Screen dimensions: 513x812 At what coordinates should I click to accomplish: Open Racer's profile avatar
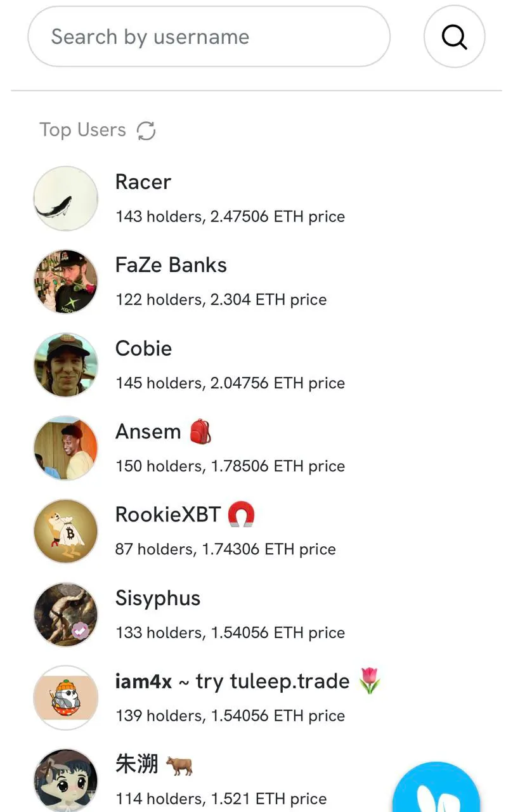tap(65, 198)
